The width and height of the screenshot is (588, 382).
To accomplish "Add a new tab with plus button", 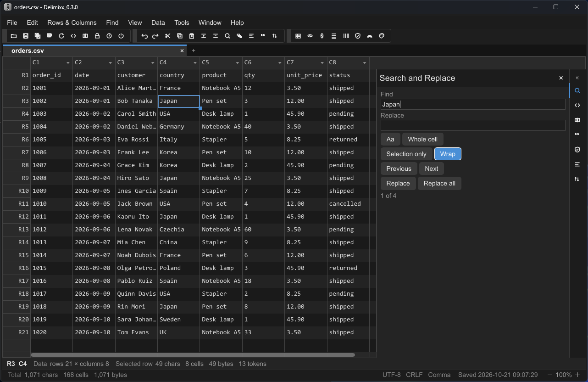I will (x=194, y=51).
